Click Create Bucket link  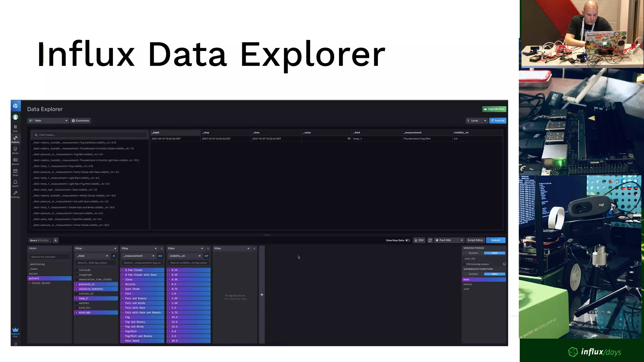[40, 283]
